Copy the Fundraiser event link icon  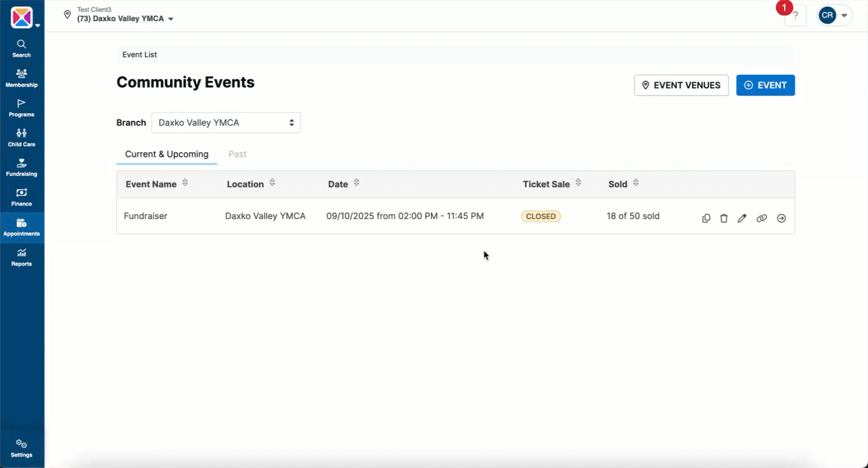coord(762,218)
